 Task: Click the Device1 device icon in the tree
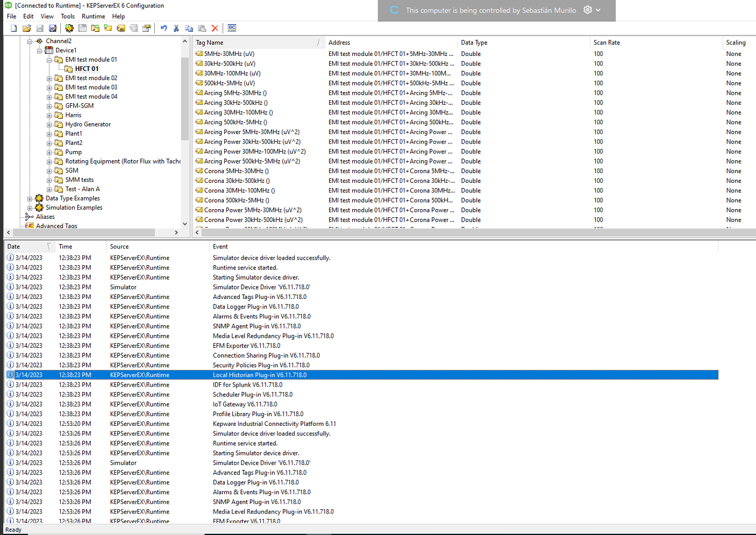(49, 50)
